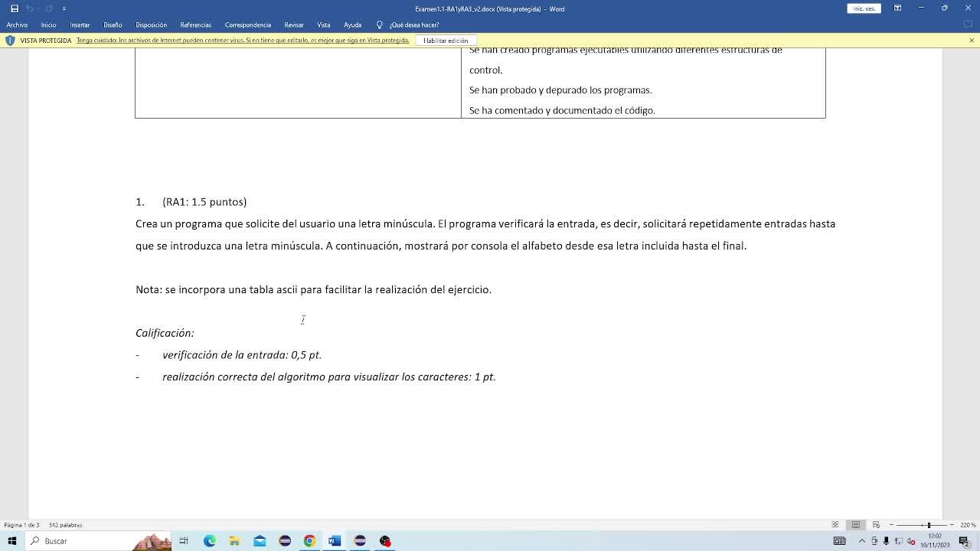This screenshot has width=980, height=551.
Task: Select the Referencias ribbon tab
Action: 195,24
